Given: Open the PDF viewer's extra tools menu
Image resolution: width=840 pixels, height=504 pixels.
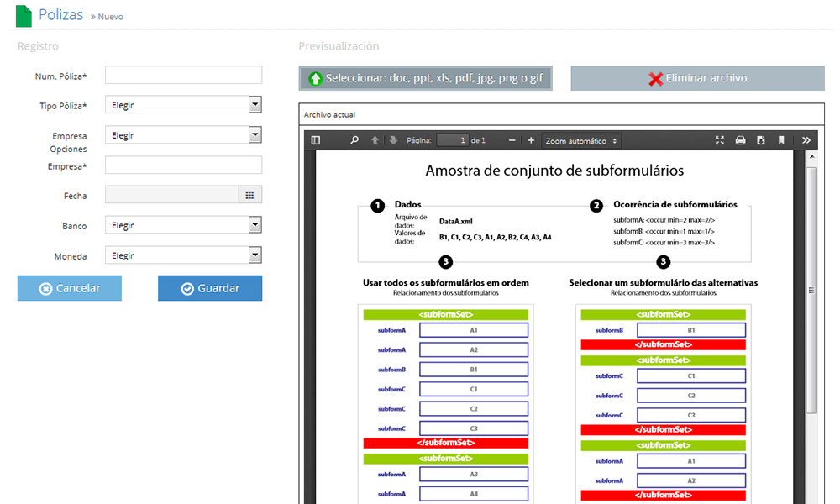Looking at the screenshot, I should pyautogui.click(x=806, y=140).
